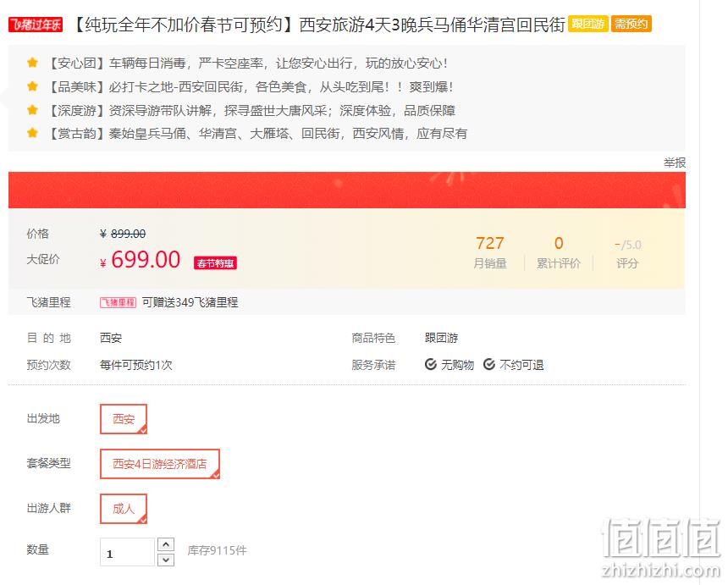Click the 举报 report link

(675, 163)
